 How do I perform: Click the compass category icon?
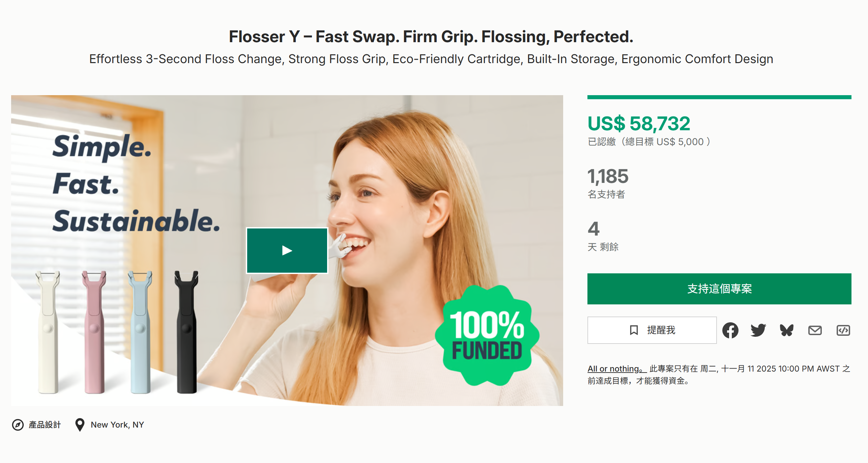[x=18, y=425]
